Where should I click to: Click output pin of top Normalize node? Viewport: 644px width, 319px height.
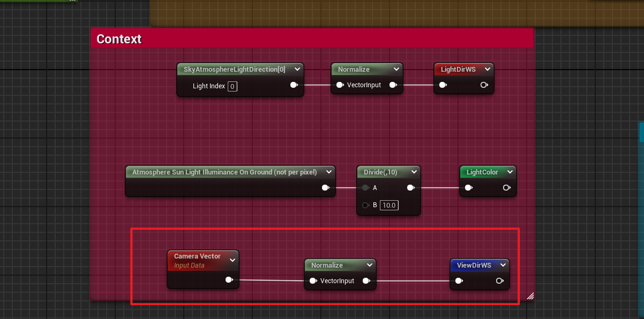[393, 85]
